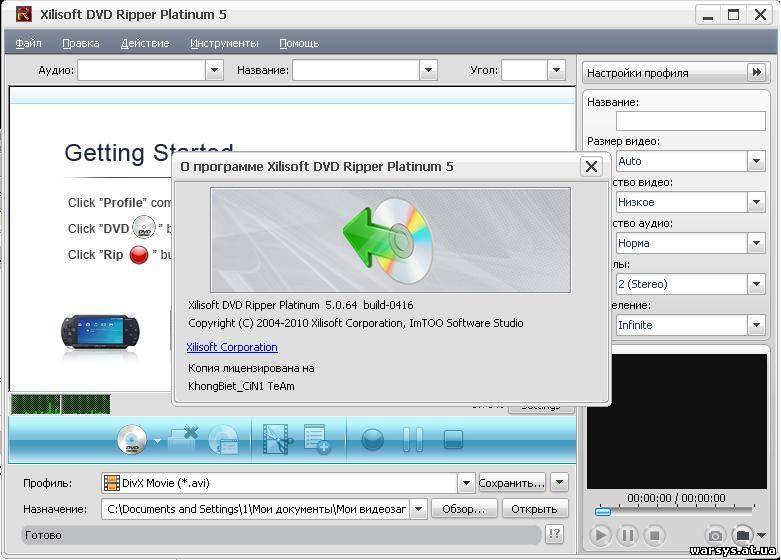Image resolution: width=781 pixels, height=560 pixels.
Task: Pause the preview player
Action: (627, 536)
